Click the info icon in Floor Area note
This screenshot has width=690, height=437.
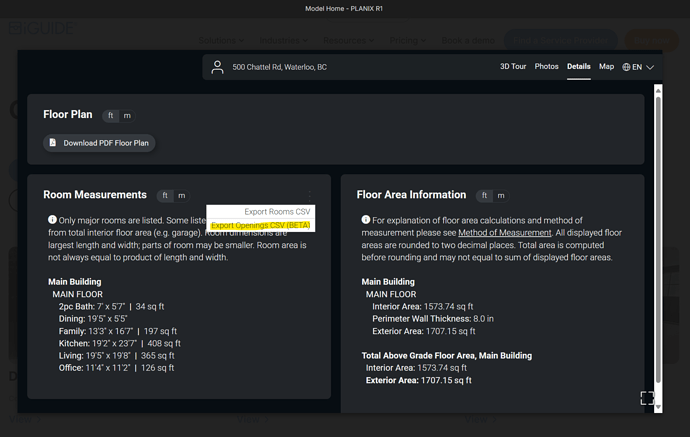(x=366, y=219)
